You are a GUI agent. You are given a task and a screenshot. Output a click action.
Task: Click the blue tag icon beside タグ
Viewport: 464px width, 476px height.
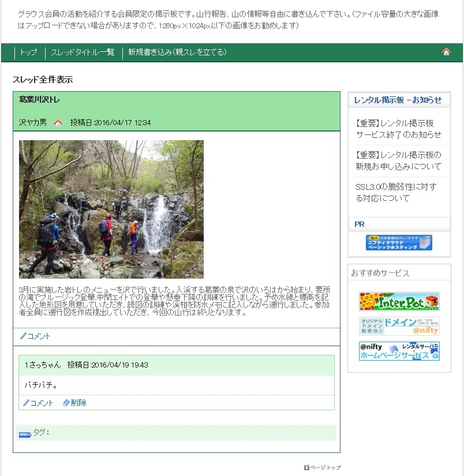pyautogui.click(x=25, y=434)
